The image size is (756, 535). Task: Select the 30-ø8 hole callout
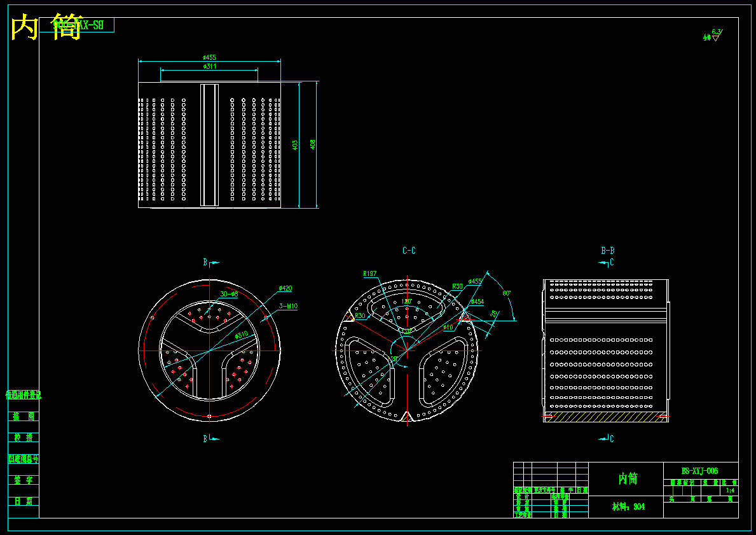[x=229, y=294]
